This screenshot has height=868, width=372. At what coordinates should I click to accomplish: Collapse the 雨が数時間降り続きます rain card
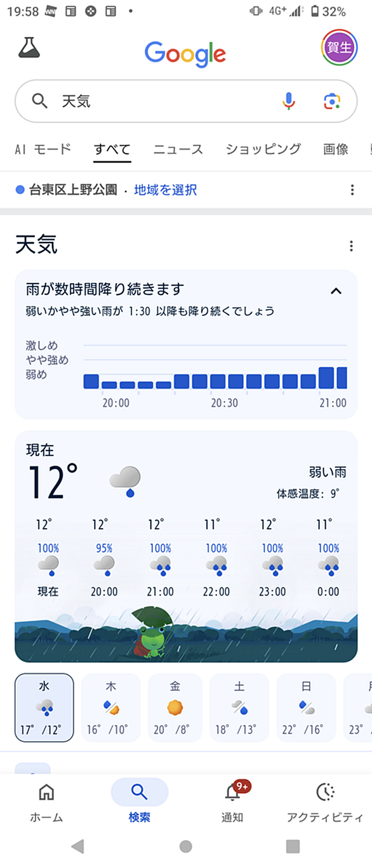336,291
